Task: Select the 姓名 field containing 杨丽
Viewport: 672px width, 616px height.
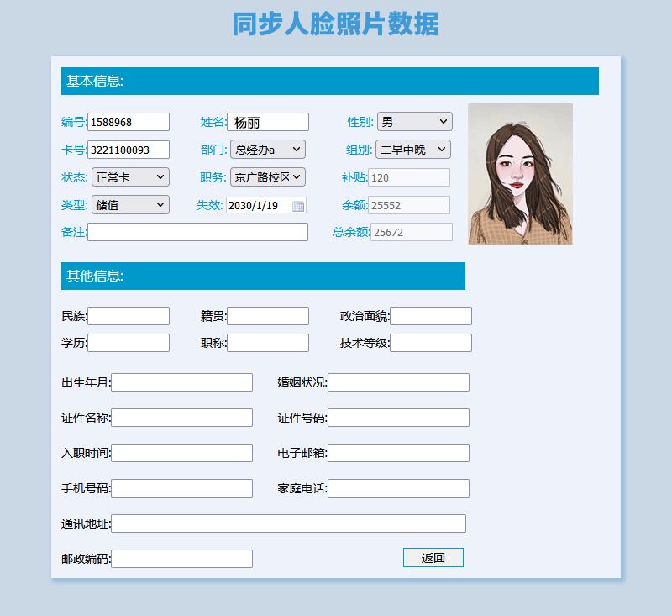Action: 268,122
